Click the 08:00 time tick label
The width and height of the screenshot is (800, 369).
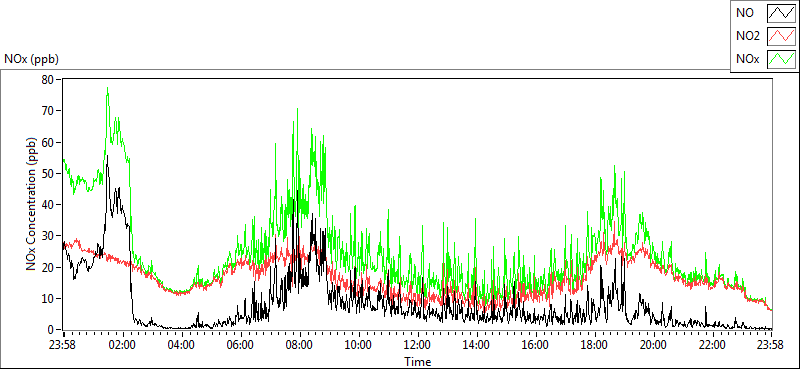point(299,345)
